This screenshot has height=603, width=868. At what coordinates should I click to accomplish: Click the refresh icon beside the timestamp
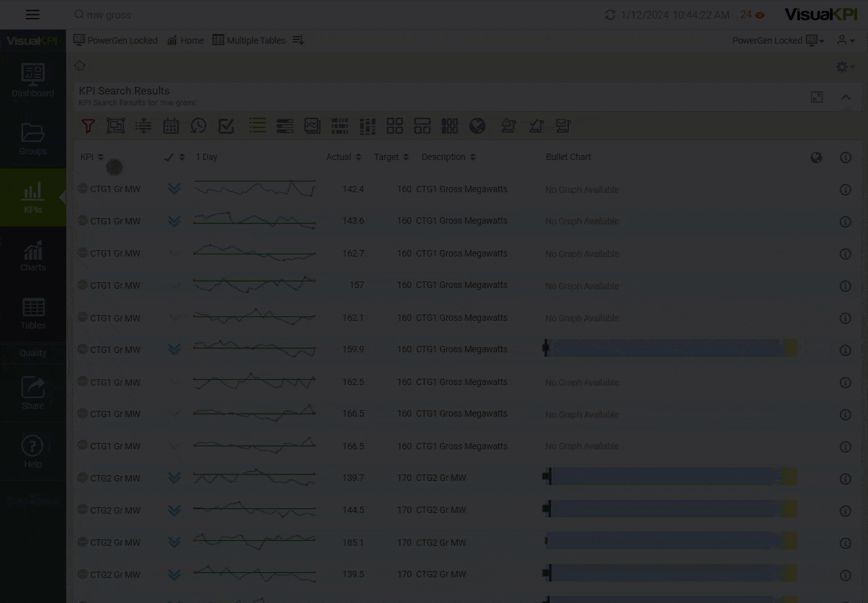pyautogui.click(x=610, y=15)
